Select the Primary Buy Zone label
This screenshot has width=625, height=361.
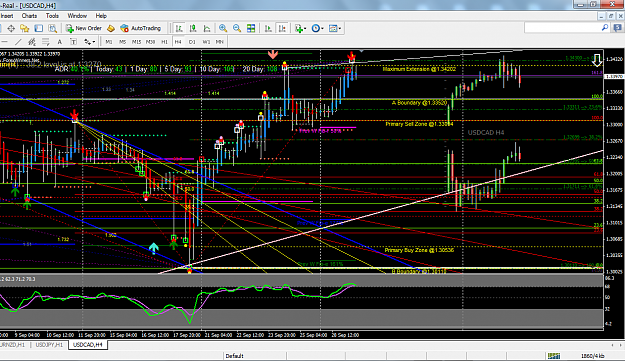(419, 250)
